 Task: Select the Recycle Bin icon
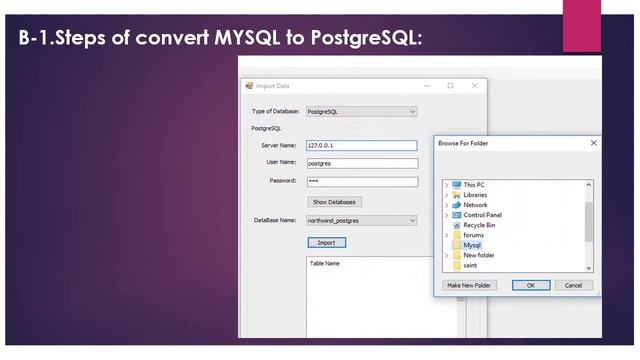457,225
